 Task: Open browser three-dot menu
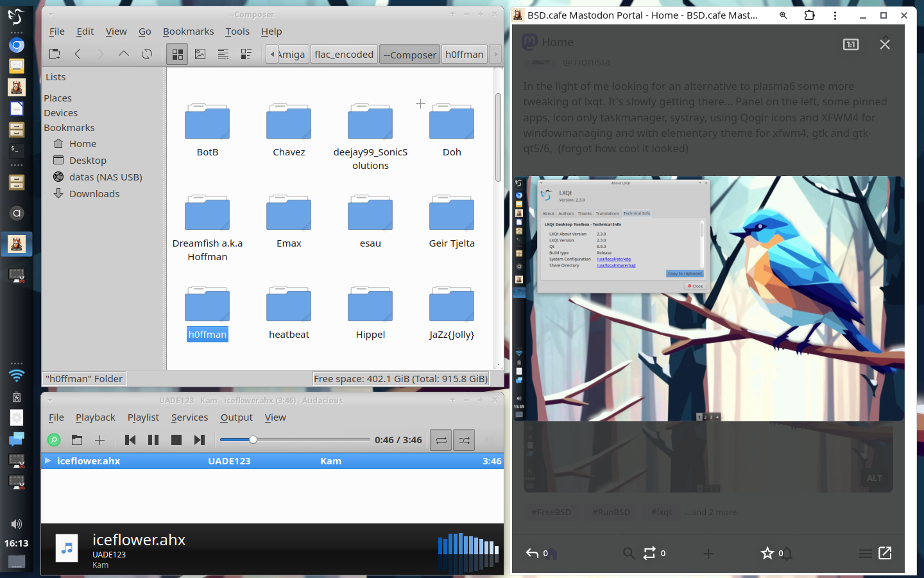(x=835, y=15)
